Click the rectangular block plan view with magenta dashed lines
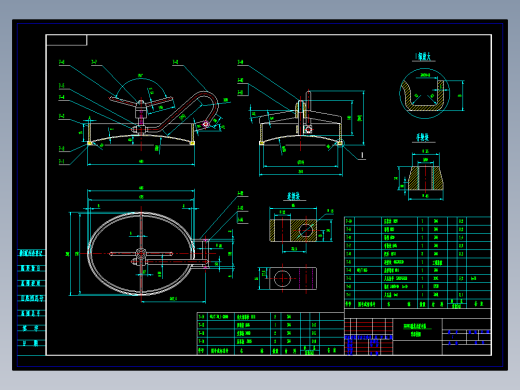The width and height of the screenshot is (520, 390). coord(293,278)
